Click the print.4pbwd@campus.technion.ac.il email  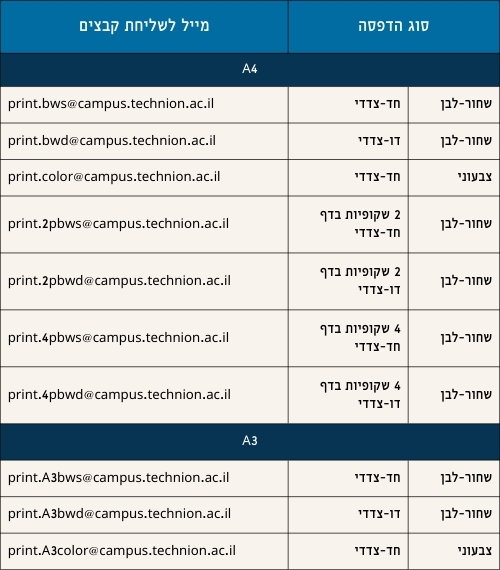pos(119,395)
